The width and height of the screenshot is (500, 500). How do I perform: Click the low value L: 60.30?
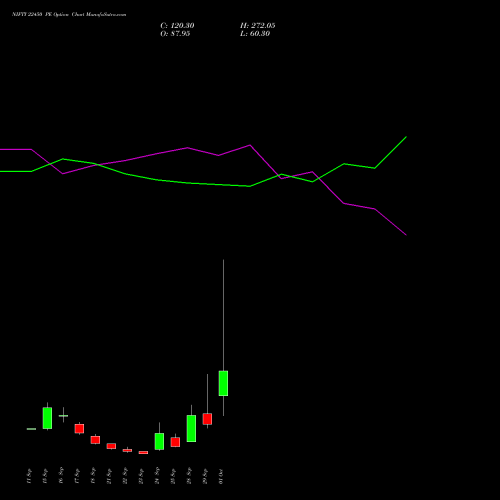pyautogui.click(x=255, y=34)
